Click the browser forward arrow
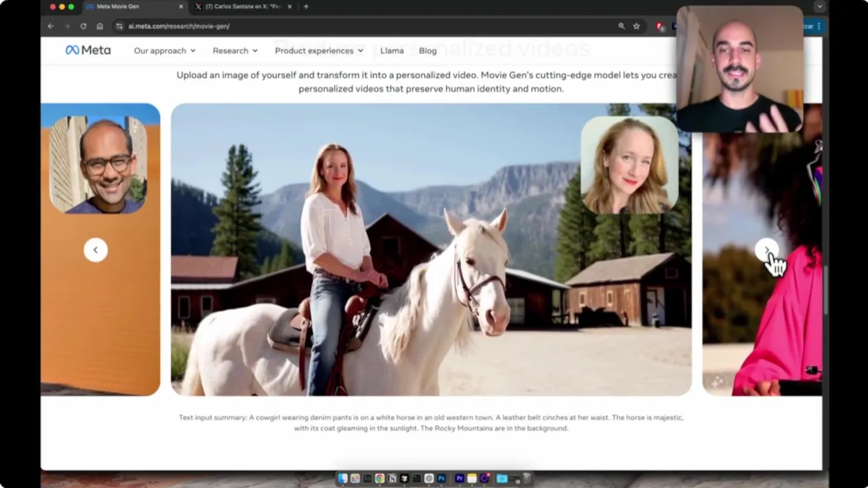 click(66, 26)
